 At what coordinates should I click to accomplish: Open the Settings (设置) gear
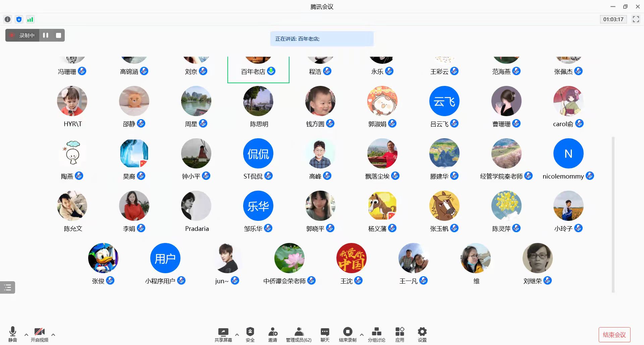422,334
